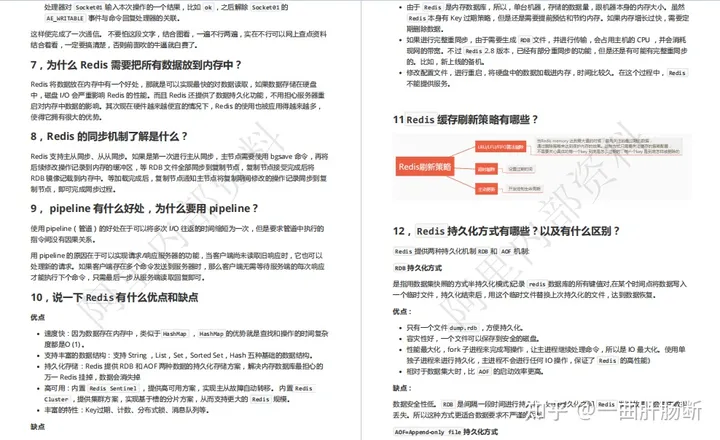
Task: Click the Redis refresh strategy mind map image
Action: [542, 167]
